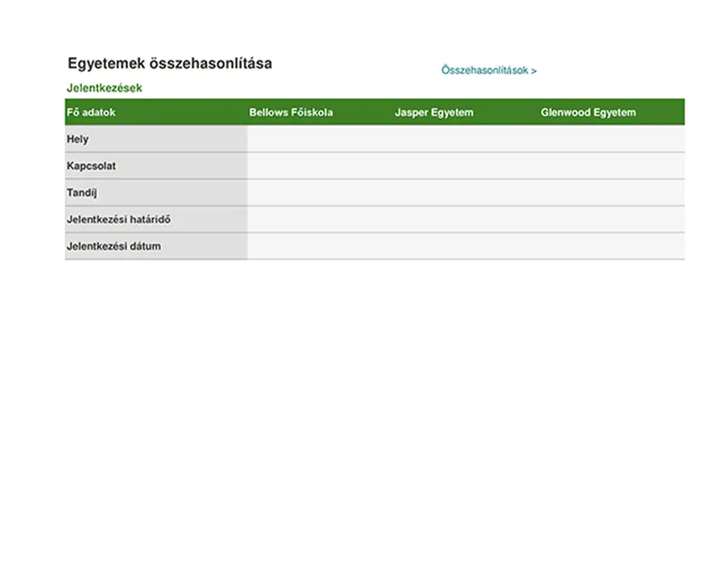728x567 pixels.
Task: Select Jelentkezési határidő cell under Bellows Főiskola
Action: pos(320,220)
